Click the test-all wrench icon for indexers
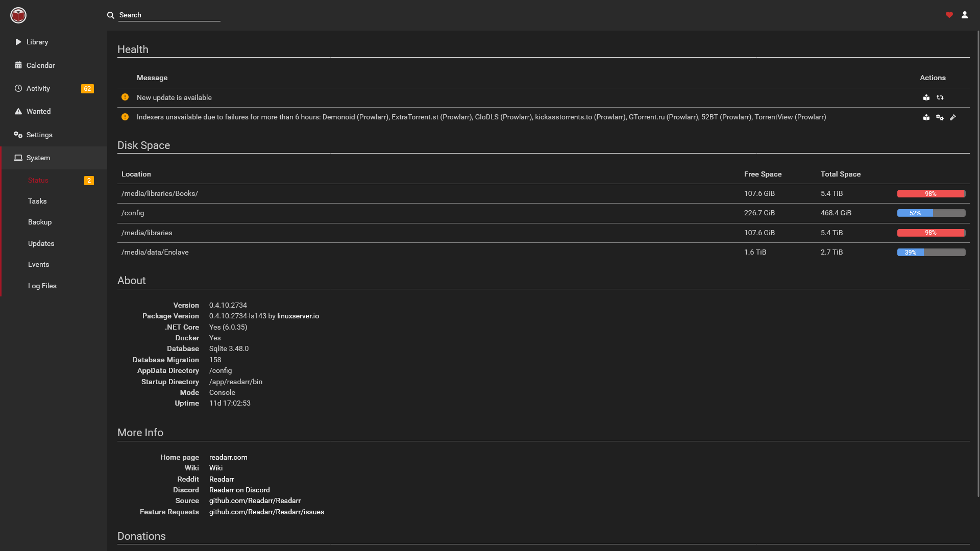This screenshot has height=551, width=980. (953, 117)
